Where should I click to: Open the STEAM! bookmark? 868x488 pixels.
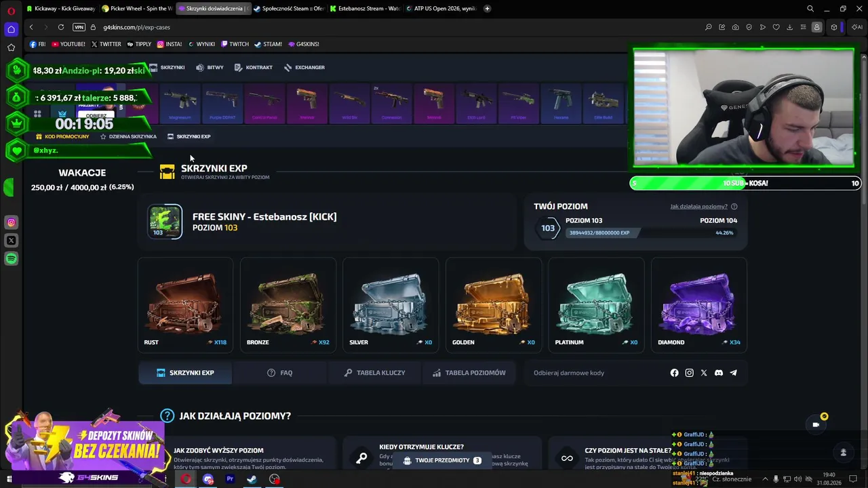coord(269,44)
